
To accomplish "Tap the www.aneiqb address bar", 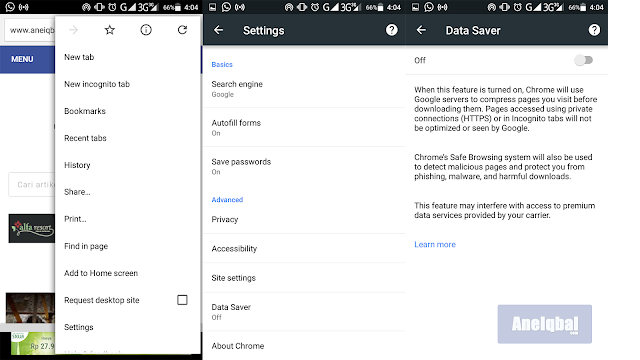I will [x=29, y=30].
